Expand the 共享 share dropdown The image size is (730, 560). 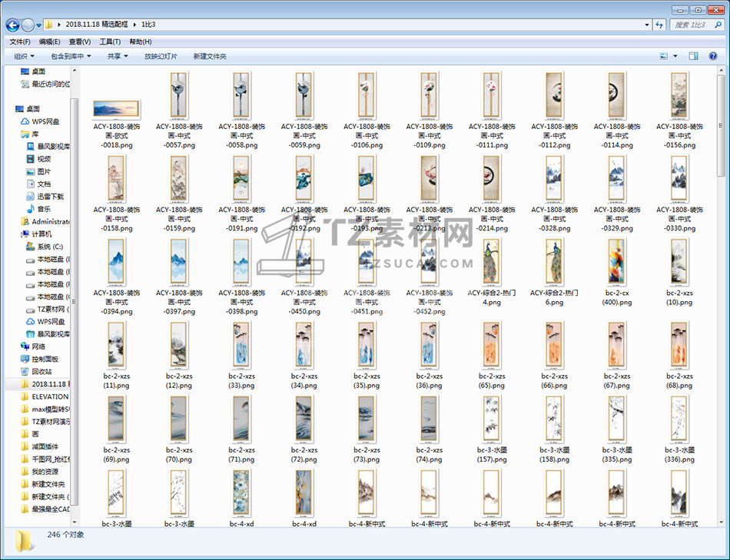(x=118, y=56)
